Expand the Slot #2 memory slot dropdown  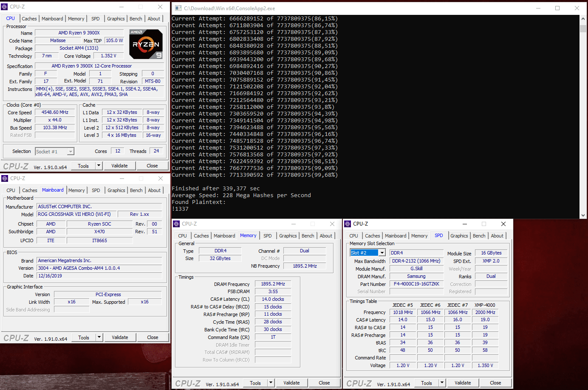pos(382,253)
